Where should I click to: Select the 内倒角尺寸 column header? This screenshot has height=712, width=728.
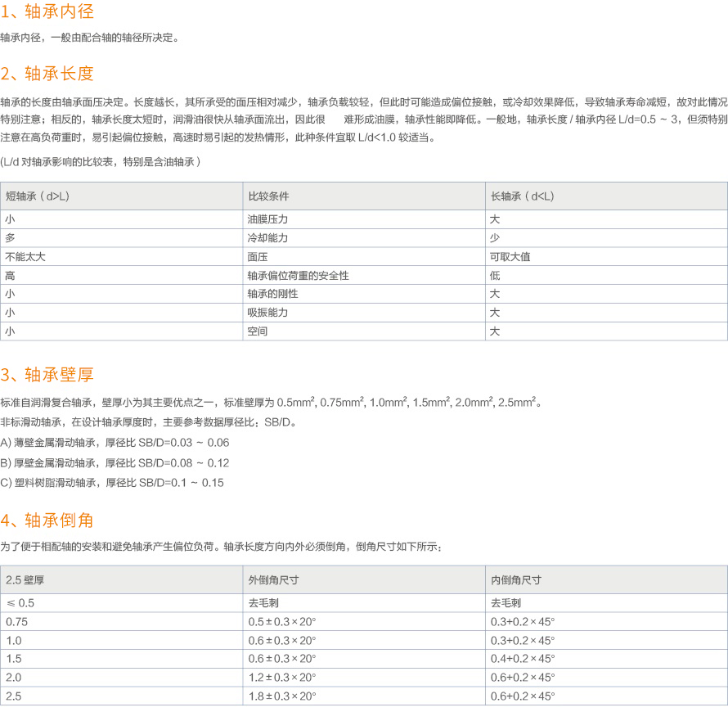[x=606, y=579]
